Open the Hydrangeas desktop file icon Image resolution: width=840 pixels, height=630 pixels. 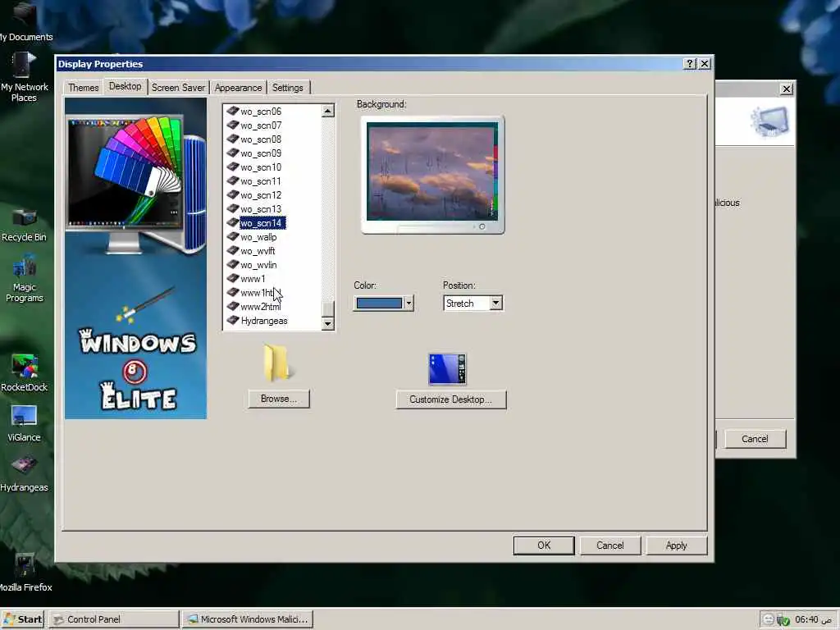tap(24, 473)
